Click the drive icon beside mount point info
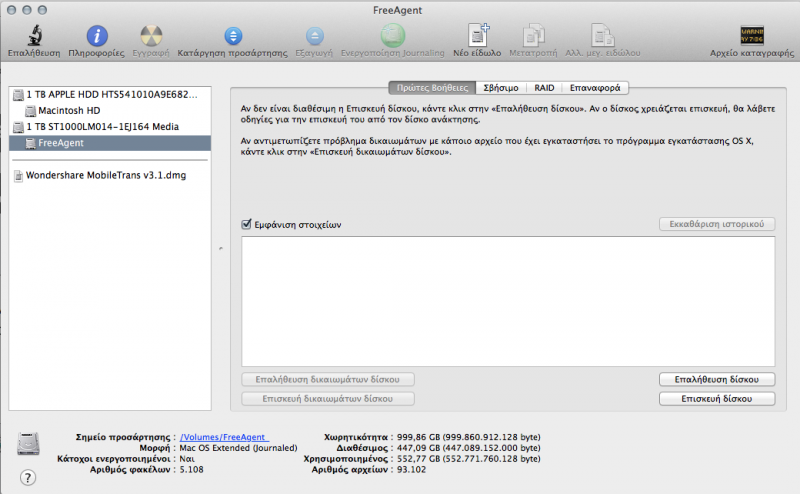800x494 pixels. tap(28, 443)
